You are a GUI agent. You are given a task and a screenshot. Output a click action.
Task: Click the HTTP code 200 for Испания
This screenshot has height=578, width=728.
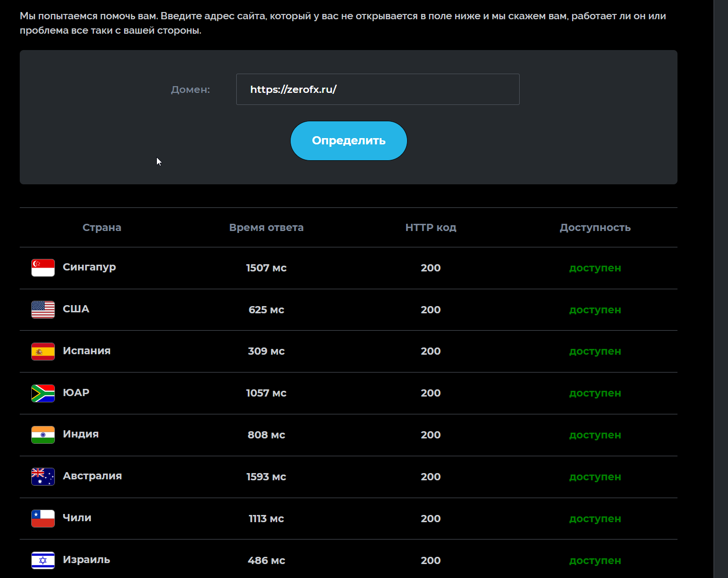tap(431, 351)
